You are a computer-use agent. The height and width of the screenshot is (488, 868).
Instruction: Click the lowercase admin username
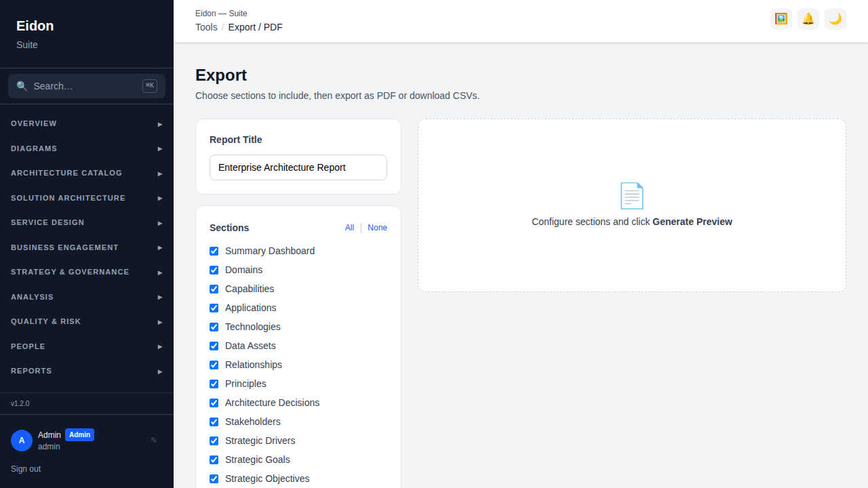point(49,447)
